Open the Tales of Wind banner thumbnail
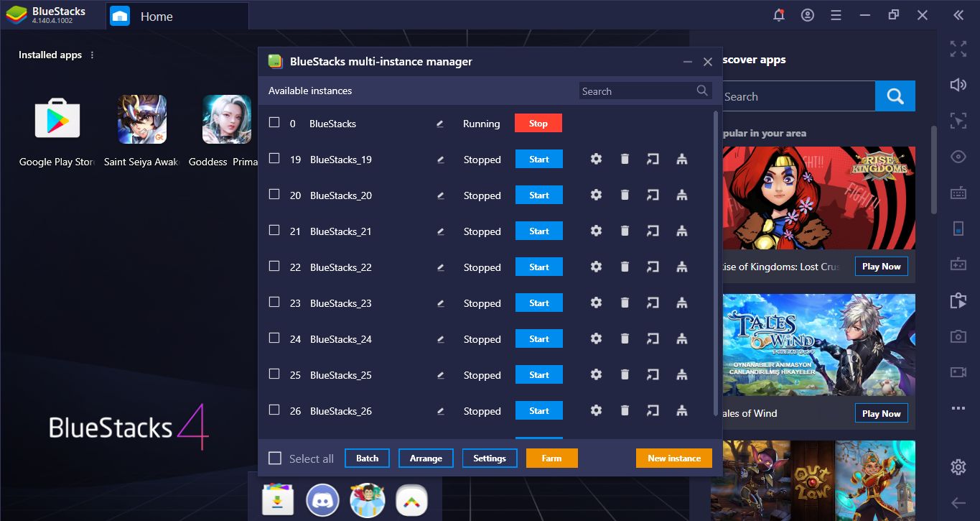Viewport: 980px width, 521px height. coord(818,345)
